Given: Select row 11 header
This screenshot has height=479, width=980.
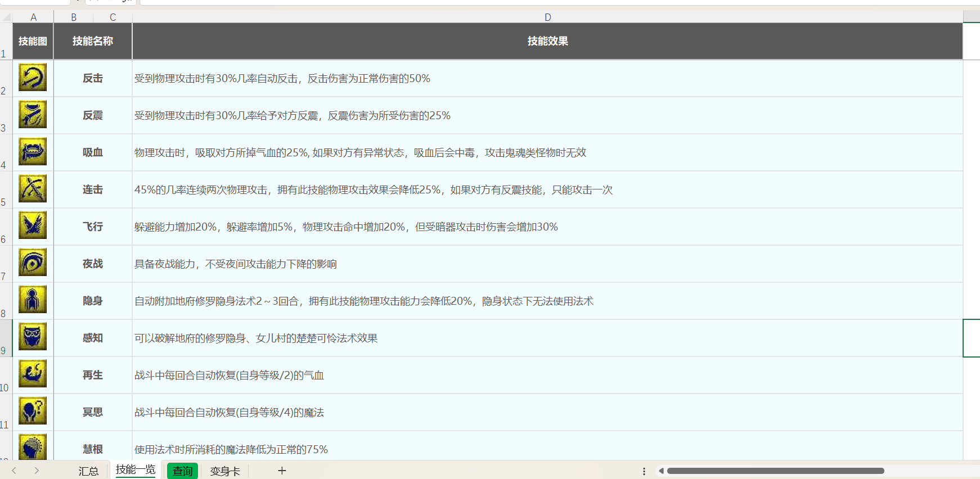Looking at the screenshot, I should pos(6,412).
